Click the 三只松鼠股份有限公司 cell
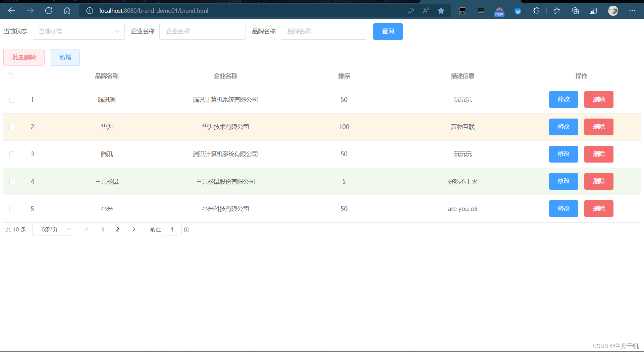The image size is (644, 352). tap(225, 182)
